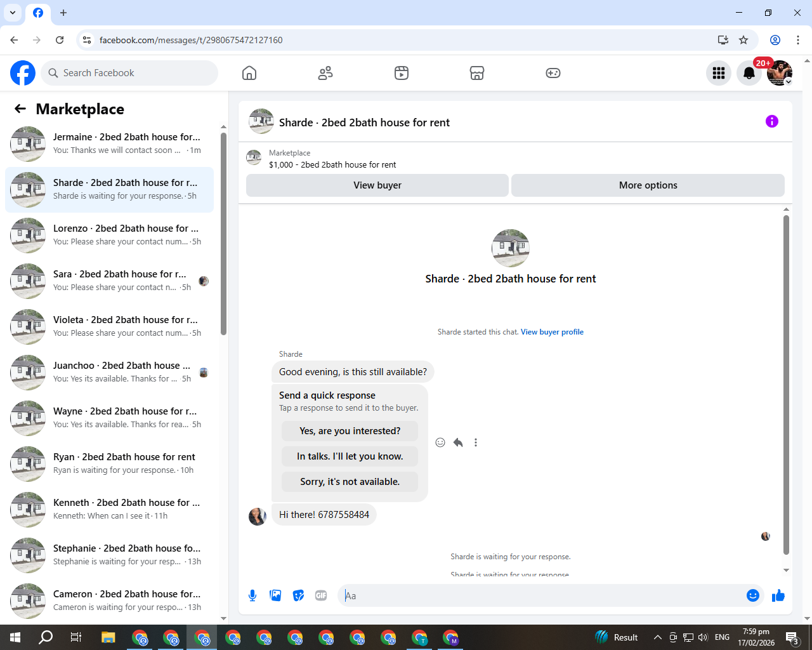
Task: Click the chat messages scrollbar
Action: point(786,385)
